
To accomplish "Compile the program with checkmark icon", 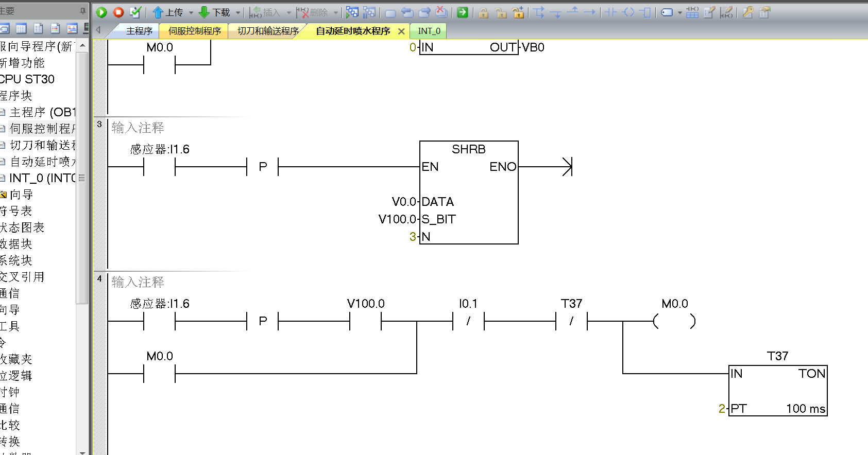I will (135, 12).
